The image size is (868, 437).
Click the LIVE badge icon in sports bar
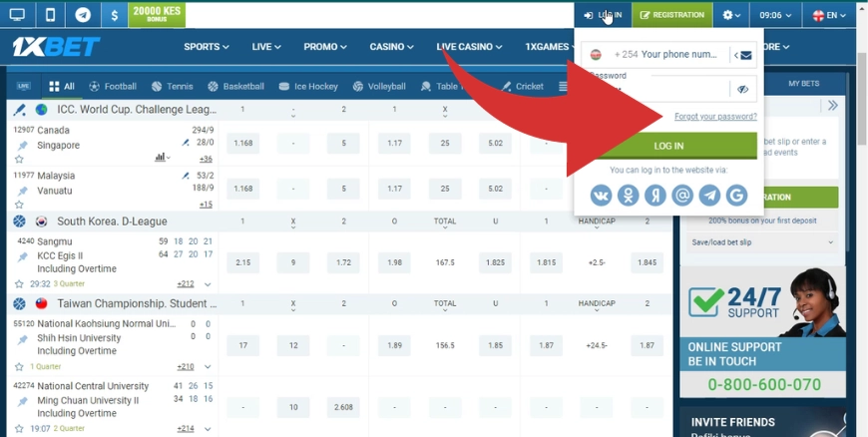click(x=23, y=87)
